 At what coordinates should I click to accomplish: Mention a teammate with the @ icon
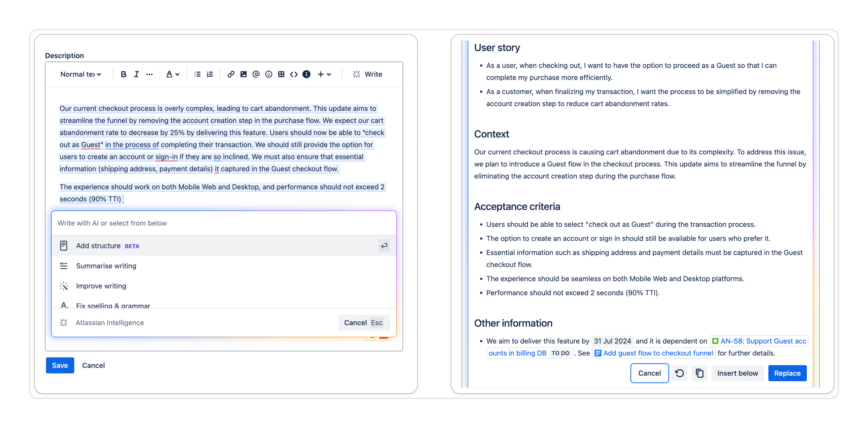tap(256, 74)
